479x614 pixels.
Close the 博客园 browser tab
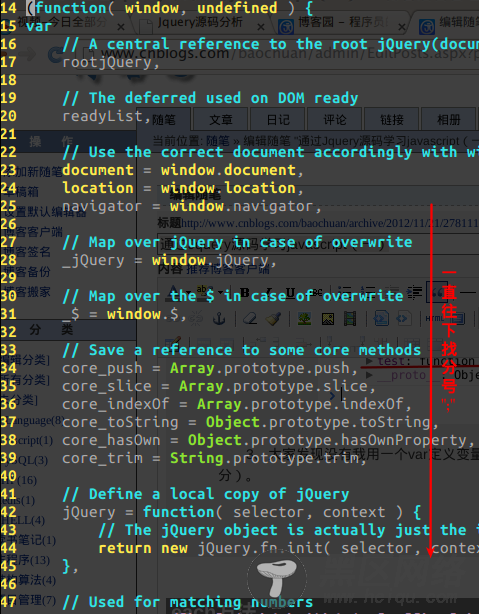pyautogui.click(x=401, y=27)
